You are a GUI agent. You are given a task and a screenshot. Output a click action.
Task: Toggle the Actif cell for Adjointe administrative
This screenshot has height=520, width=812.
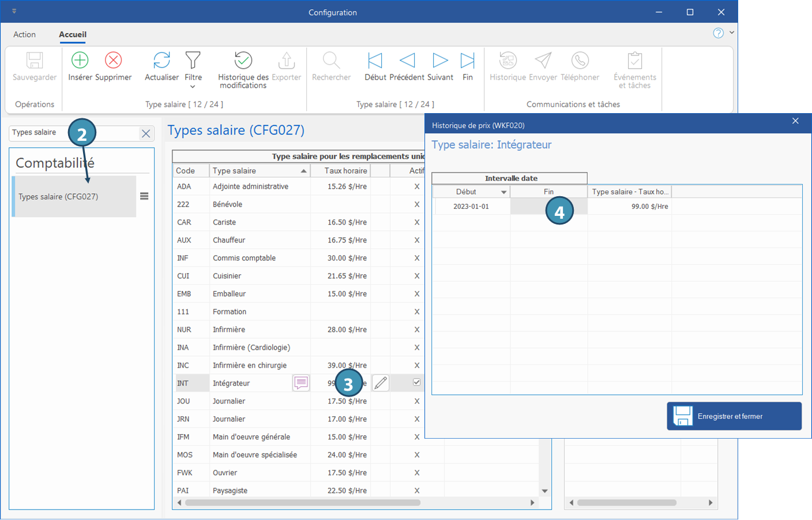(416, 186)
